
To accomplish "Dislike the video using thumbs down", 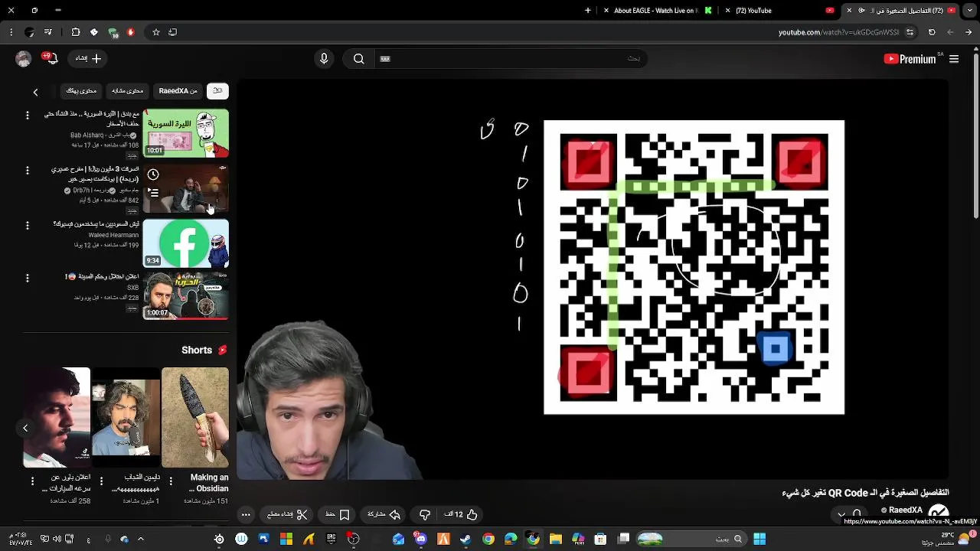I will (425, 514).
